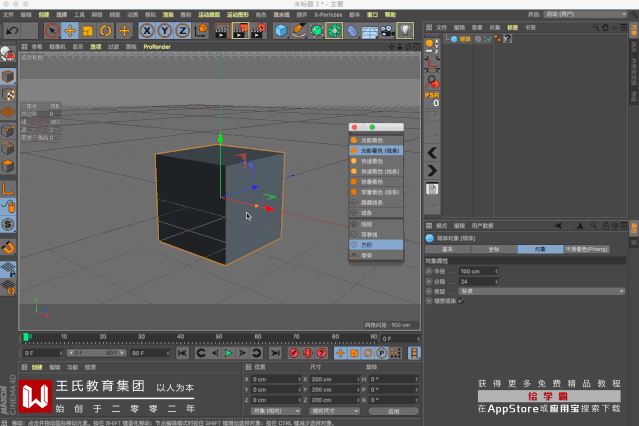Click stepper of X size 200 cm
639x426 pixels.
click(x=358, y=379)
